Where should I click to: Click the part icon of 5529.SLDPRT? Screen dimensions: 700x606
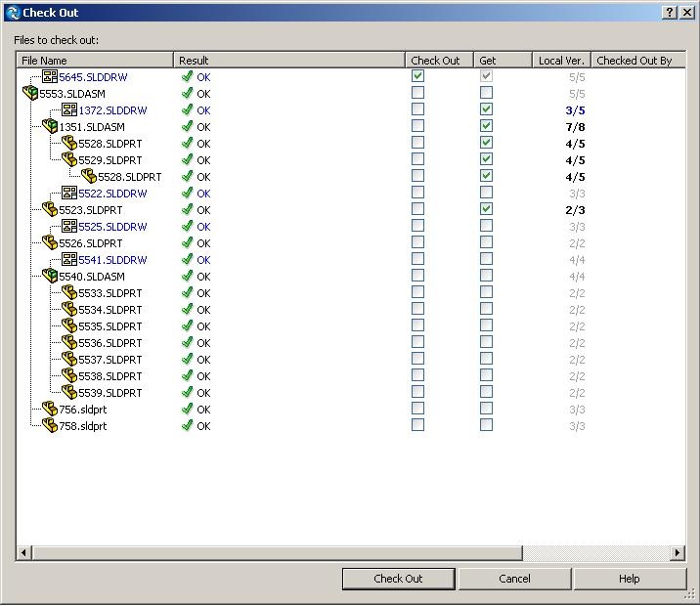pos(69,159)
